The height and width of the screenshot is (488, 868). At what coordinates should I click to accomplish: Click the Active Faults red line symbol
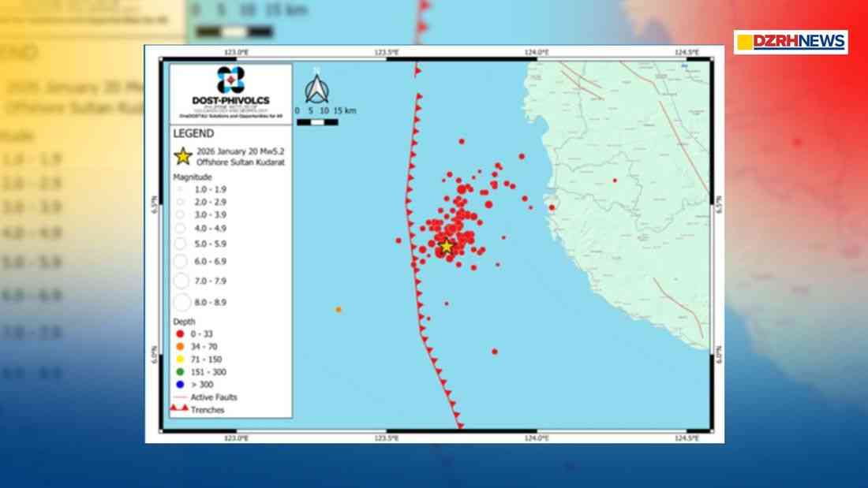coord(180,397)
